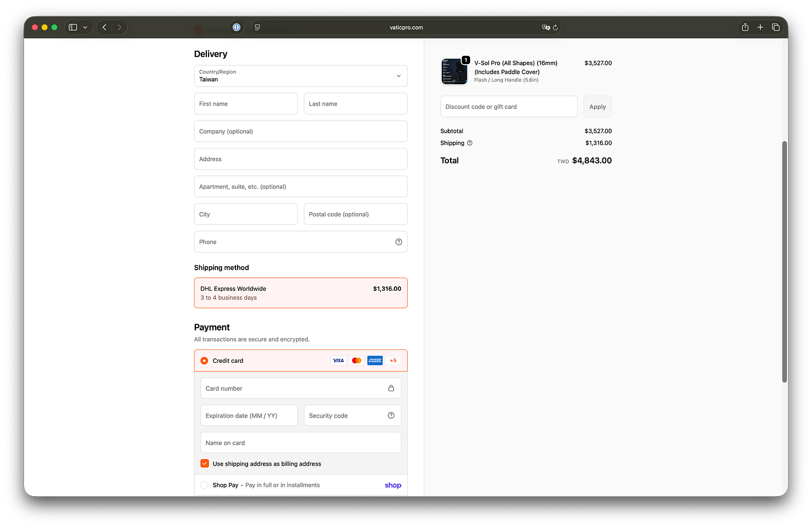The image size is (812, 528).
Task: Click the Total $4,843.00 amount
Action: tap(592, 160)
